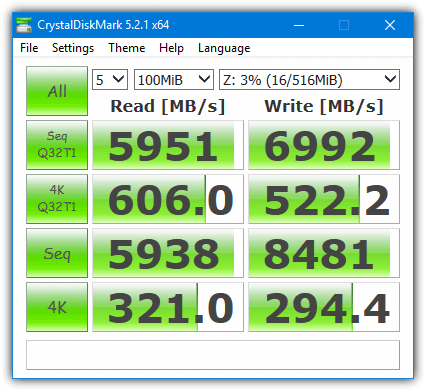The image size is (426, 390).
Task: Open the Help menu
Action: tap(171, 48)
